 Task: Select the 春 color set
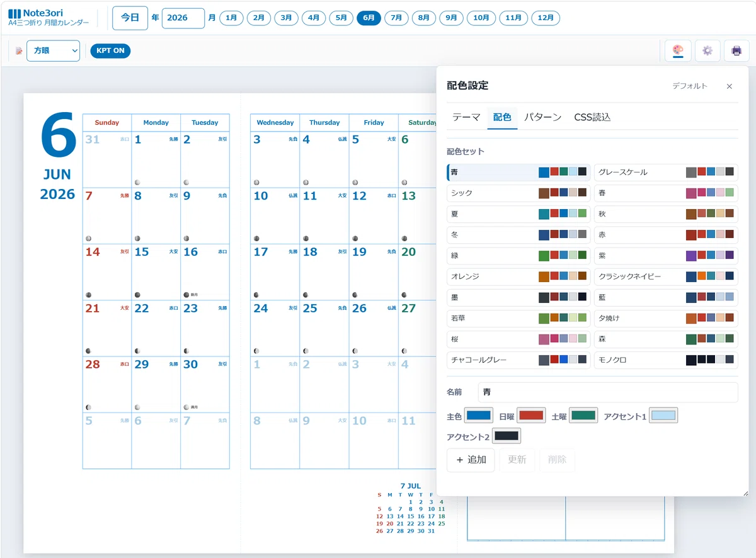(x=666, y=193)
